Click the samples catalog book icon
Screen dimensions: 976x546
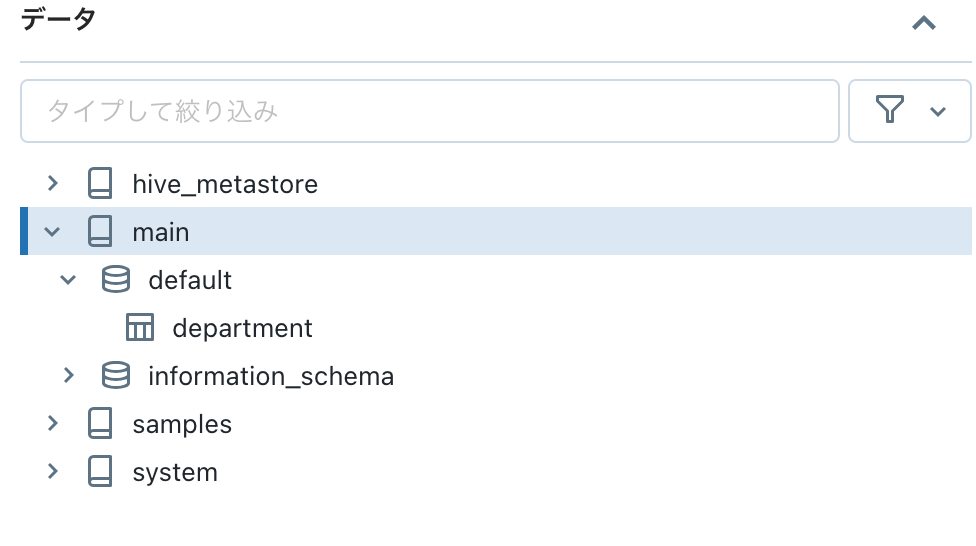(x=100, y=424)
